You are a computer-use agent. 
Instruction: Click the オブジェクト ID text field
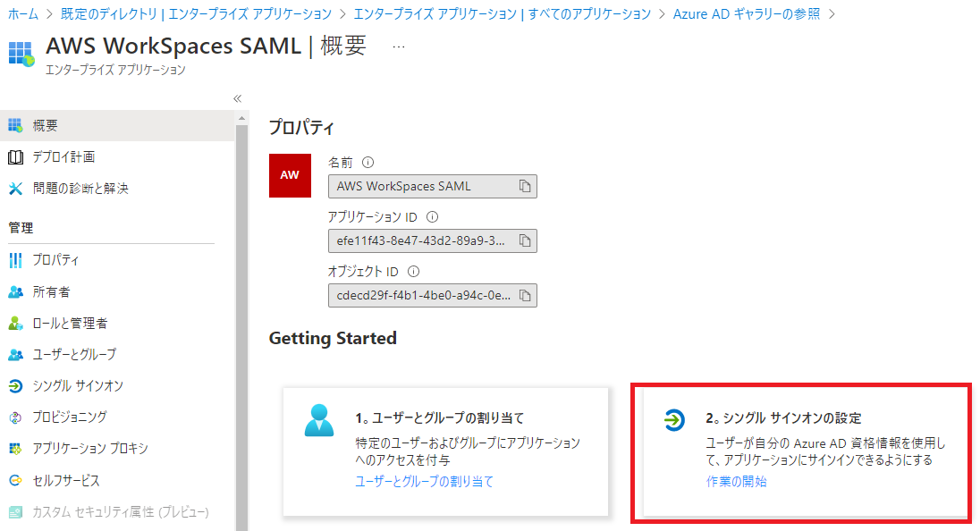(433, 296)
